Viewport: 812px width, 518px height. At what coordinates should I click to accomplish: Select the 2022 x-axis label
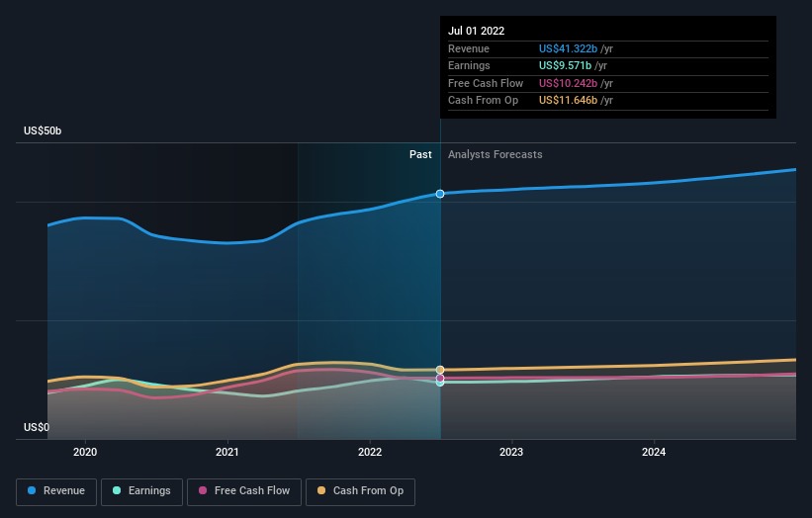coord(370,452)
